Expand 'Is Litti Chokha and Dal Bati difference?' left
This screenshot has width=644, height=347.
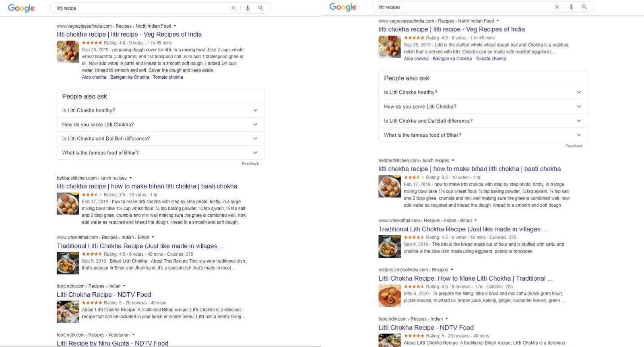pos(160,139)
